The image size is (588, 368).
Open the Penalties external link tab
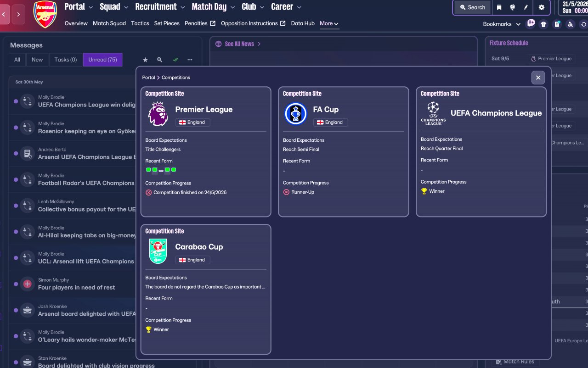(200, 23)
